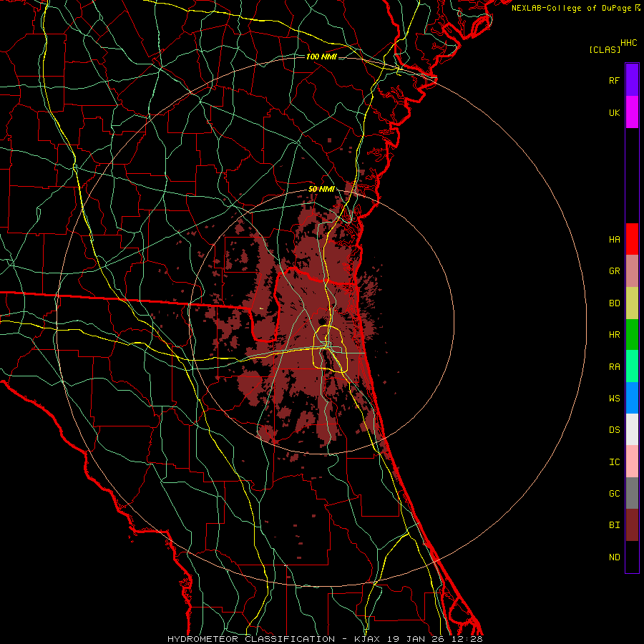Click the ND legend label
Viewport: 644px width, 644px height.
click(x=614, y=557)
